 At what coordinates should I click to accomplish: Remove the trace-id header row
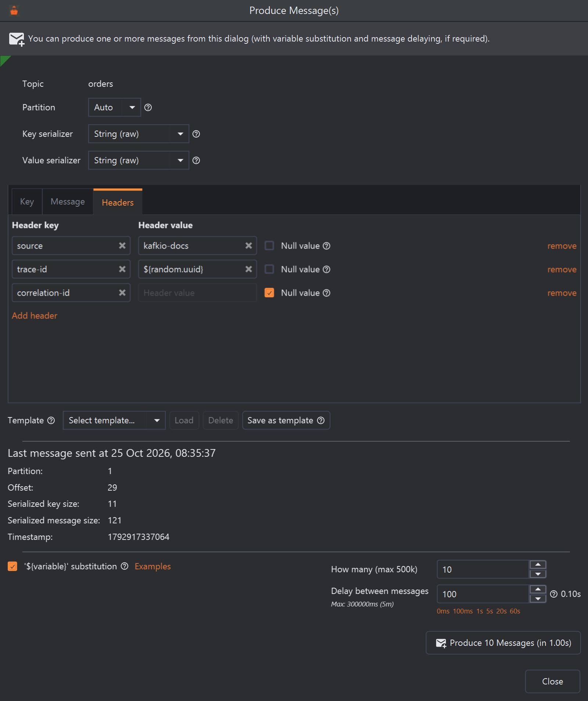pos(562,270)
